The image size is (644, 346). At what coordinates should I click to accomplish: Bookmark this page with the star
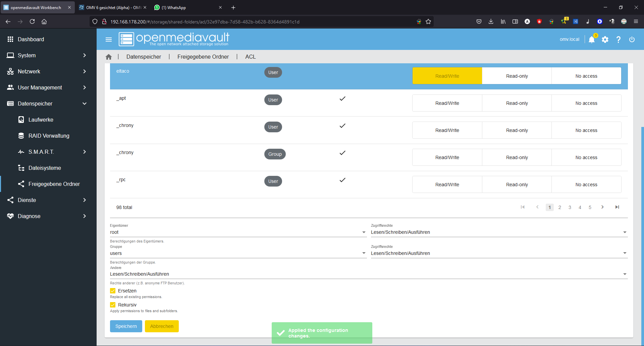coord(428,21)
